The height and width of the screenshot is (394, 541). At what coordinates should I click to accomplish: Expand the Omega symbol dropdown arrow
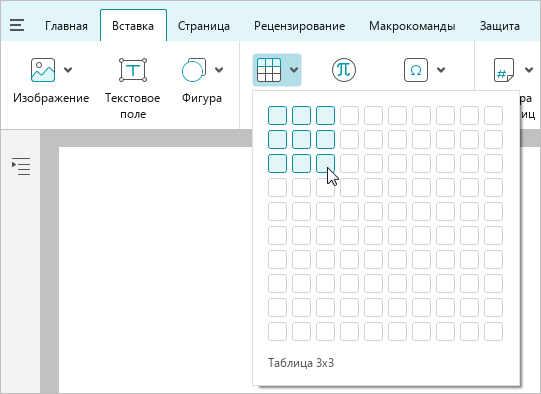(441, 70)
